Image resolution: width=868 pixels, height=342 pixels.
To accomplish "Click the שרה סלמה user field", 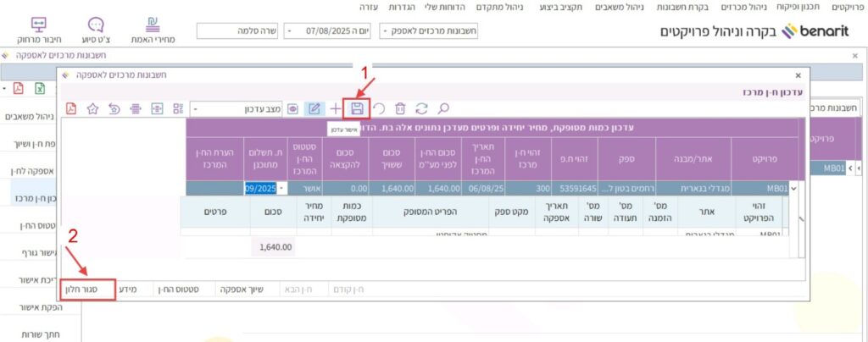I will [236, 30].
